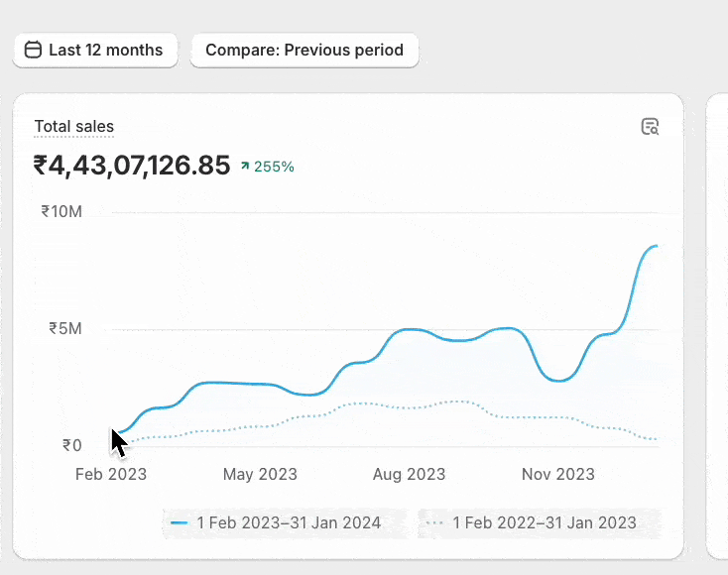This screenshot has width=728, height=575.
Task: Select the Aug 2023 x-axis label
Action: pos(409,474)
